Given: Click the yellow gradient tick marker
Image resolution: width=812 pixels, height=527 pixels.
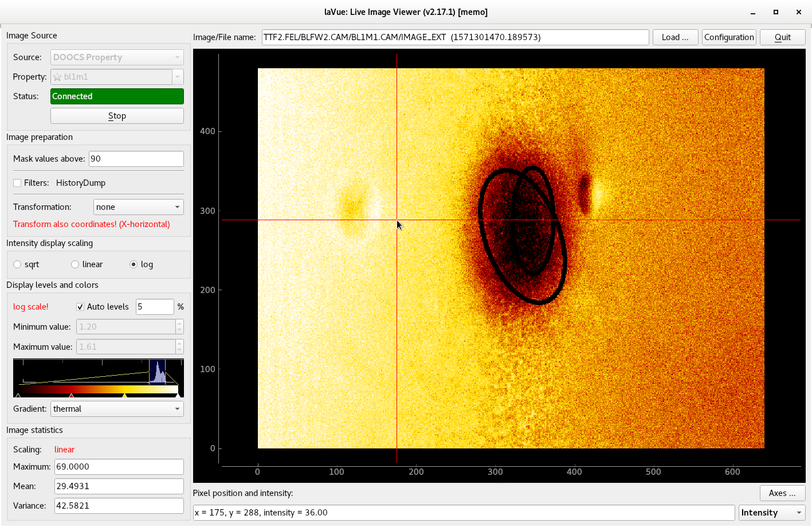Looking at the screenshot, I should tap(124, 395).
